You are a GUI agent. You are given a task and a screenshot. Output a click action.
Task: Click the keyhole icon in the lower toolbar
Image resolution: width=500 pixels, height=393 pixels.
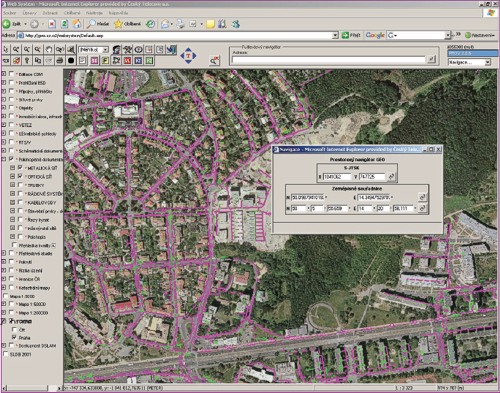pos(27,61)
